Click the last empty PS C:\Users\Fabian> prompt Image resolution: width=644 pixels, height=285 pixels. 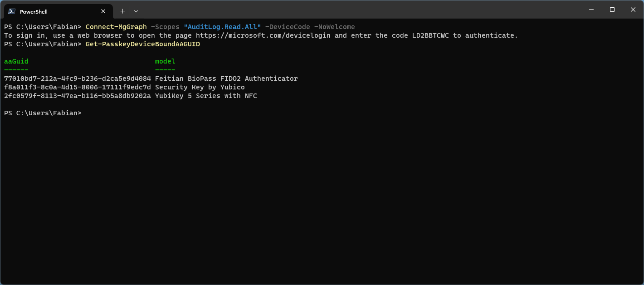43,113
